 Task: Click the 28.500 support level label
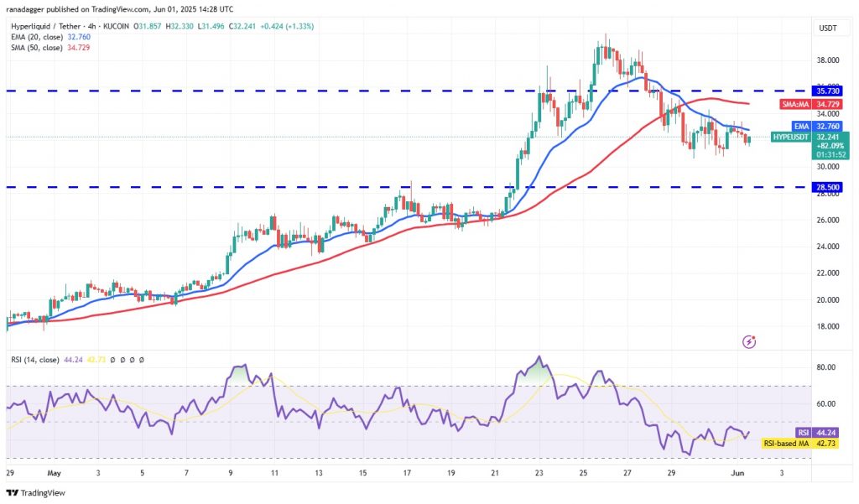click(x=828, y=187)
